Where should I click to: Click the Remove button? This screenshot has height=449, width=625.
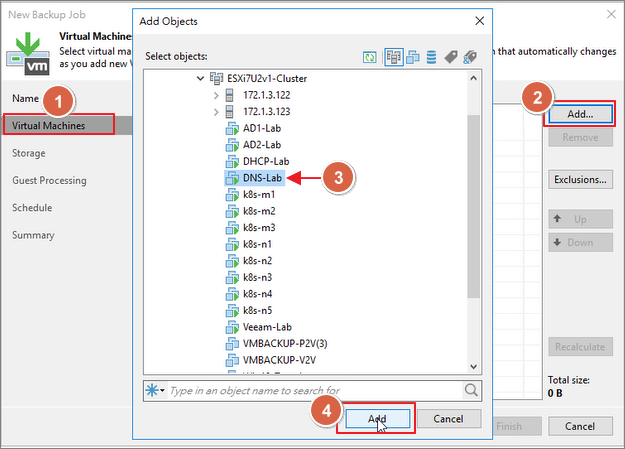[x=580, y=138]
